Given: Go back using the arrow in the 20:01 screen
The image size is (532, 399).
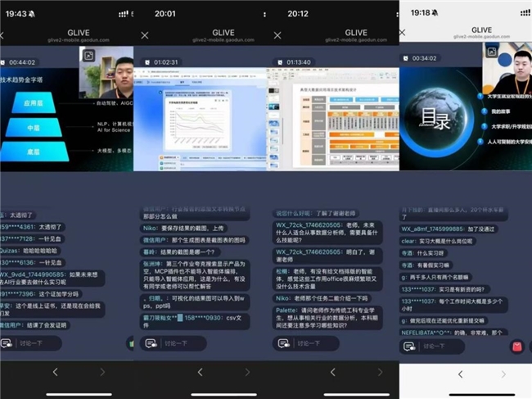Looking at the screenshot, I should click(188, 373).
